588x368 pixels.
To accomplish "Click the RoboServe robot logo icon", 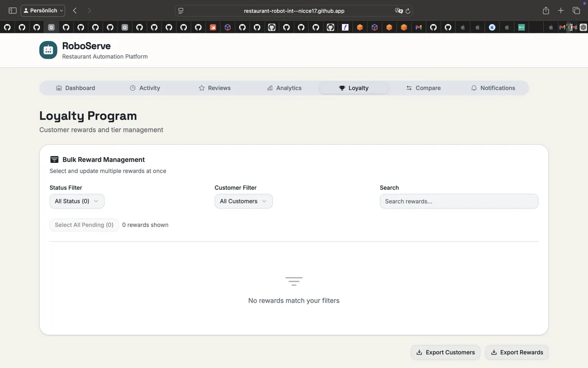I will (x=48, y=50).
